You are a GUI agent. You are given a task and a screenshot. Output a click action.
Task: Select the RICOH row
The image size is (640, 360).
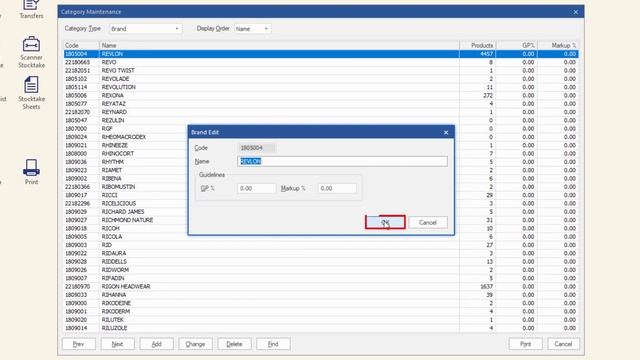pyautogui.click(x=321, y=228)
